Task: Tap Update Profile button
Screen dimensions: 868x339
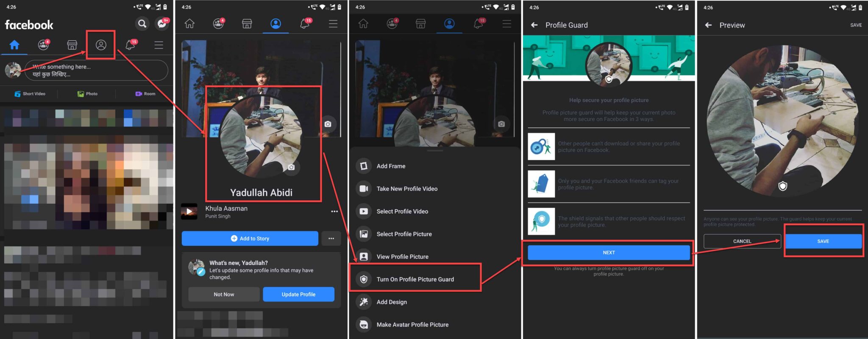Action: click(298, 294)
